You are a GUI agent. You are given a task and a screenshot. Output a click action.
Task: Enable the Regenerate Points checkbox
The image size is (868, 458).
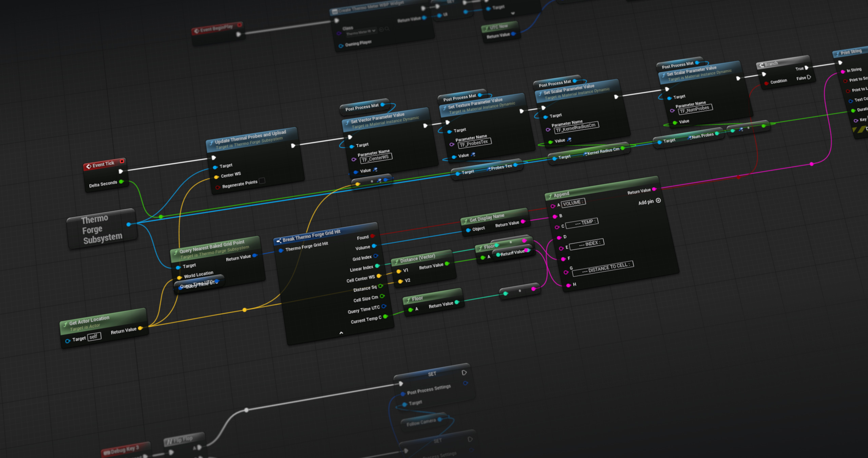click(262, 181)
